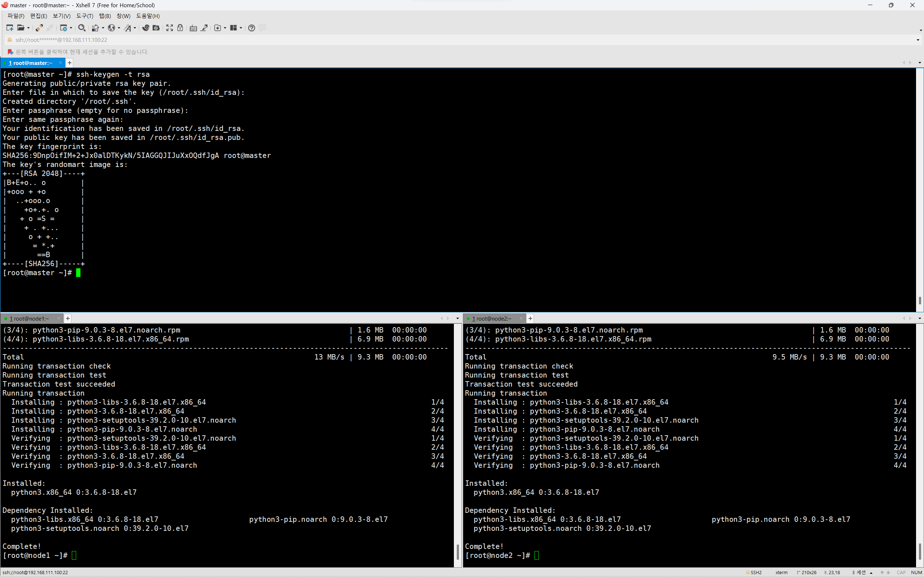The height and width of the screenshot is (577, 924).
Task: Expand the font dropdown arrow
Action: point(135,28)
